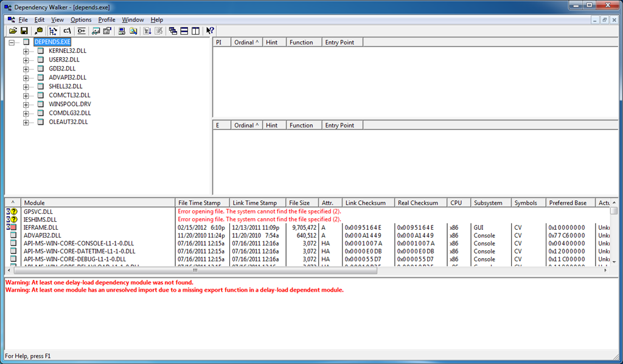Click the CPU column header

click(459, 203)
